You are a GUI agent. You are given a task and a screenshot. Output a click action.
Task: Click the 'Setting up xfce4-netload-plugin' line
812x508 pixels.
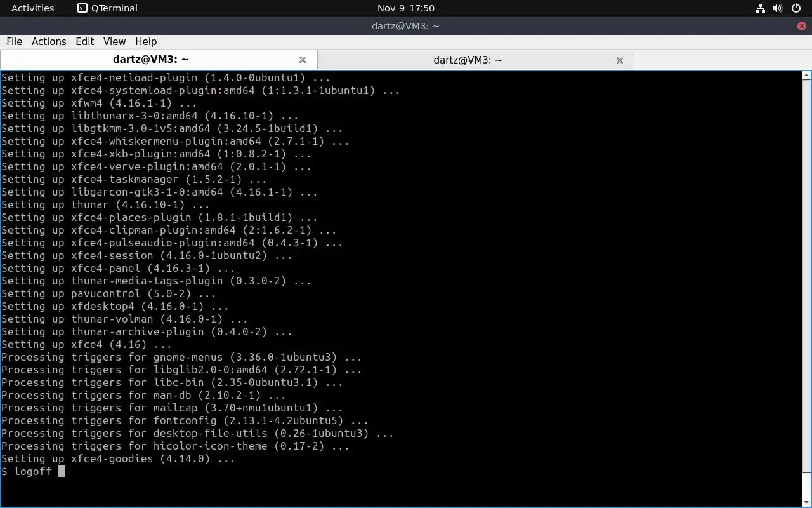click(166, 77)
